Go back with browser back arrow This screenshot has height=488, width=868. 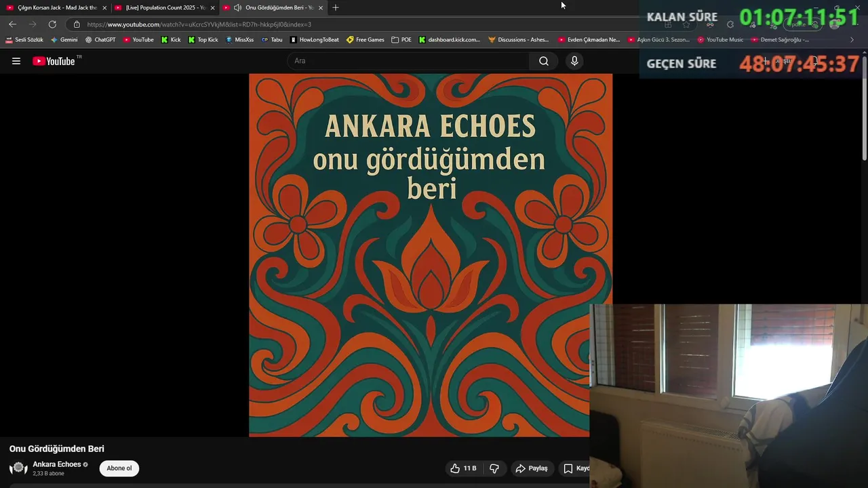point(12,24)
